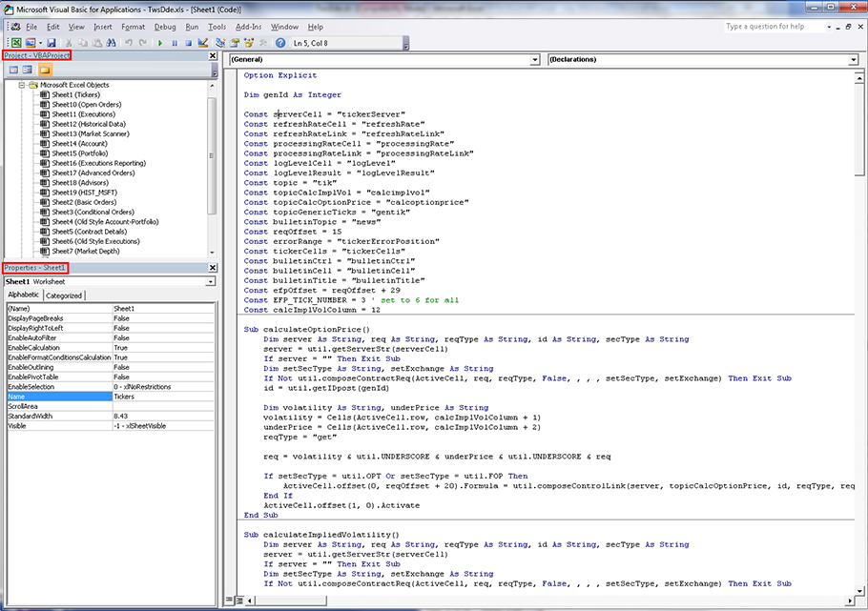Select Sheet10 (Open Orders) in the tree
The height and width of the screenshot is (611, 868).
point(87,105)
